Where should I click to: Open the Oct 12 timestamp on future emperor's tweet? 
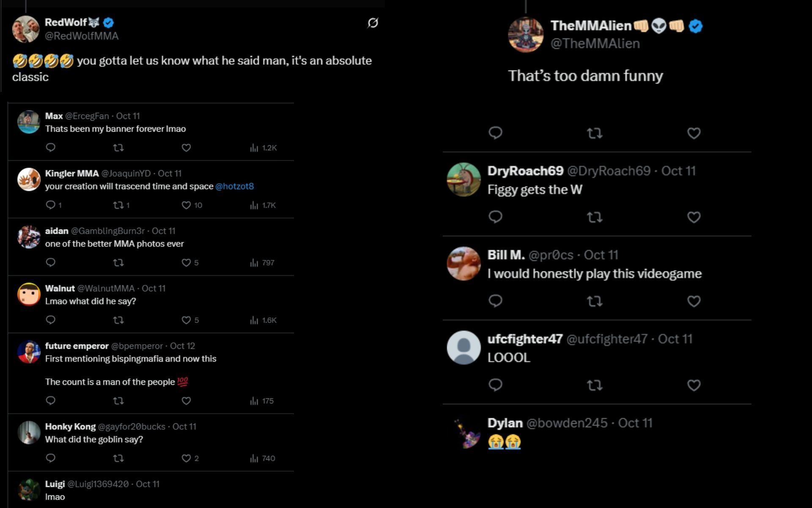[182, 346]
